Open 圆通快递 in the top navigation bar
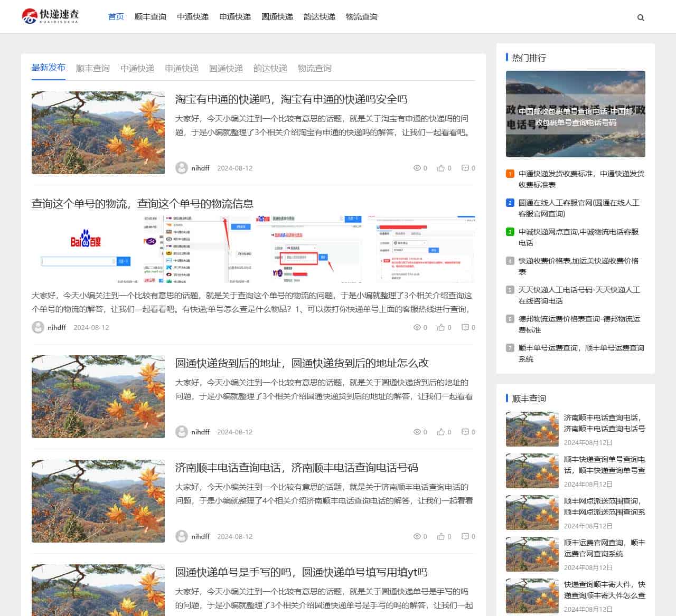676x616 pixels. [x=277, y=17]
